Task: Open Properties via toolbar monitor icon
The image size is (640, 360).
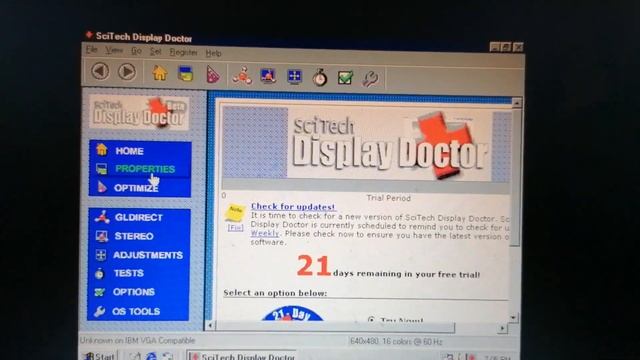Action: click(x=186, y=74)
